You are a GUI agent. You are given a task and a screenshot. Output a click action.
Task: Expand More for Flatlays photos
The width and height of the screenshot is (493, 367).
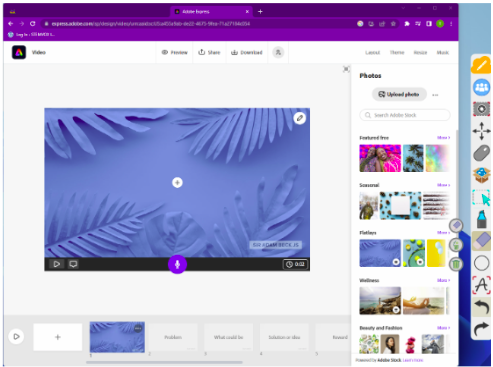tap(443, 232)
